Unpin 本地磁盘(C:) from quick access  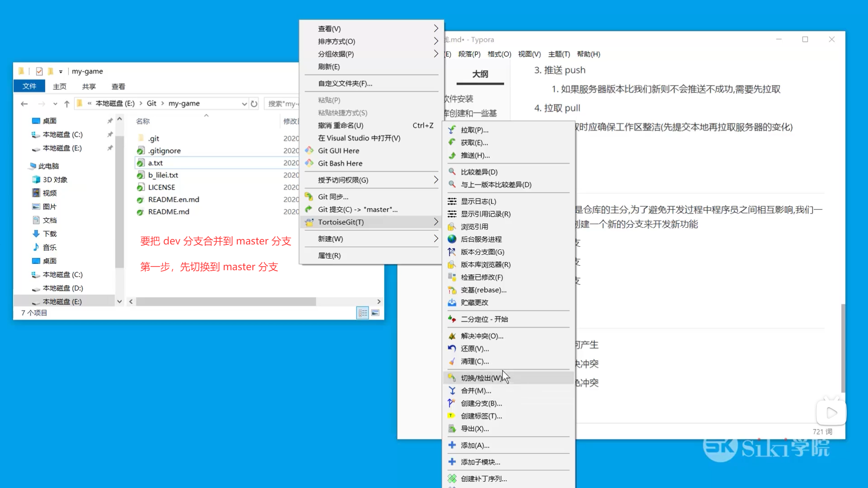coord(110,134)
